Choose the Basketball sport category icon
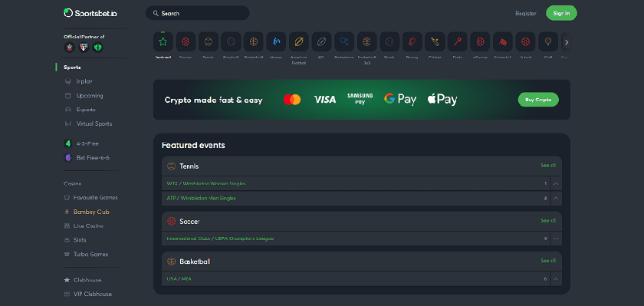This screenshot has width=644, height=306. tap(254, 41)
